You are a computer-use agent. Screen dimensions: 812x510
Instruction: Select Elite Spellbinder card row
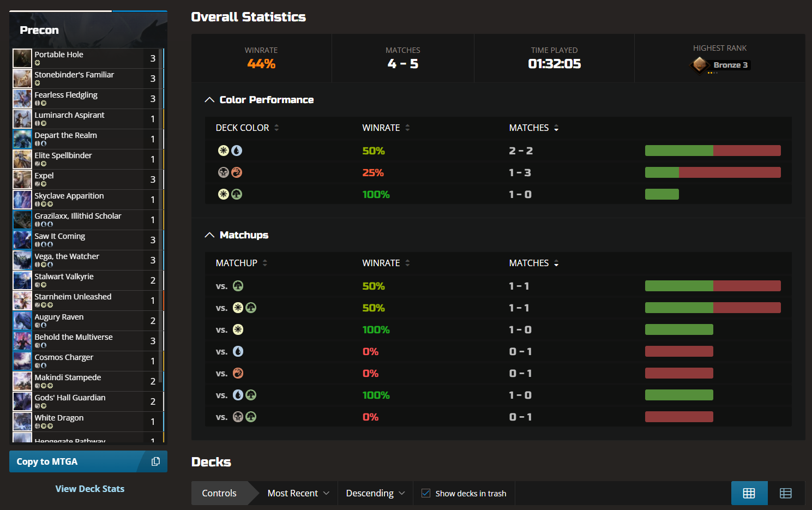(x=88, y=159)
